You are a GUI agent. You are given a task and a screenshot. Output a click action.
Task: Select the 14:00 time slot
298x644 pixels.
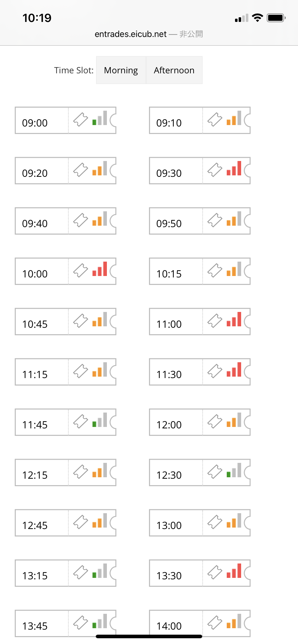200,624
